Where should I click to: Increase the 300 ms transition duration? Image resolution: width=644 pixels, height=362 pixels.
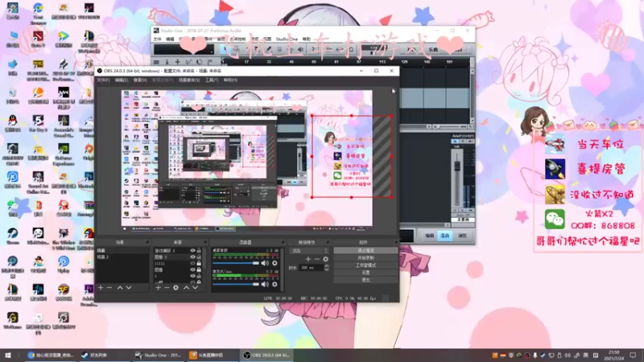click(x=327, y=265)
